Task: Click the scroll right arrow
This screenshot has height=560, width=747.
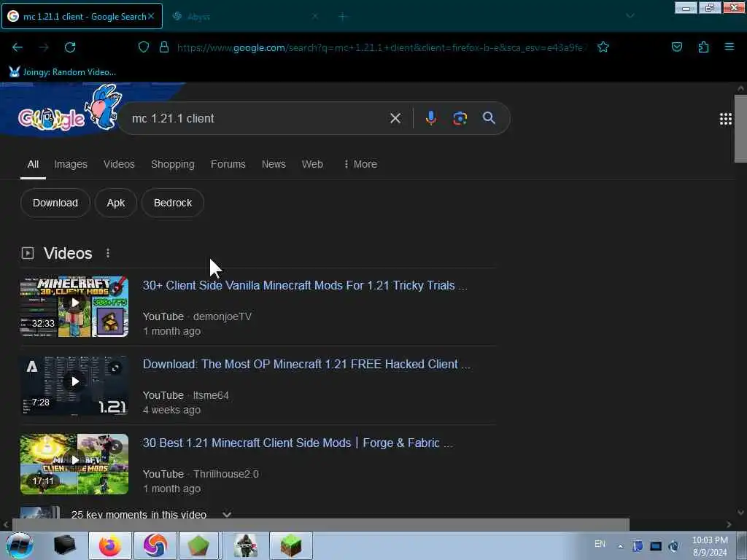Action: pos(729,525)
